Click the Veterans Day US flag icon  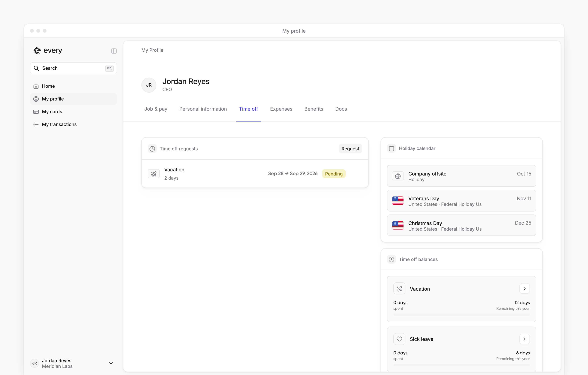(x=398, y=201)
